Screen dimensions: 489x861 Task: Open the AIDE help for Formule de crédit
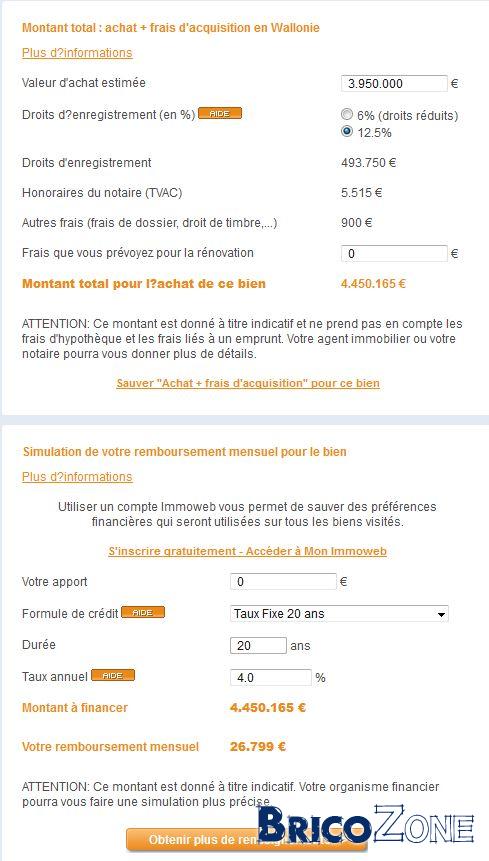point(143,612)
